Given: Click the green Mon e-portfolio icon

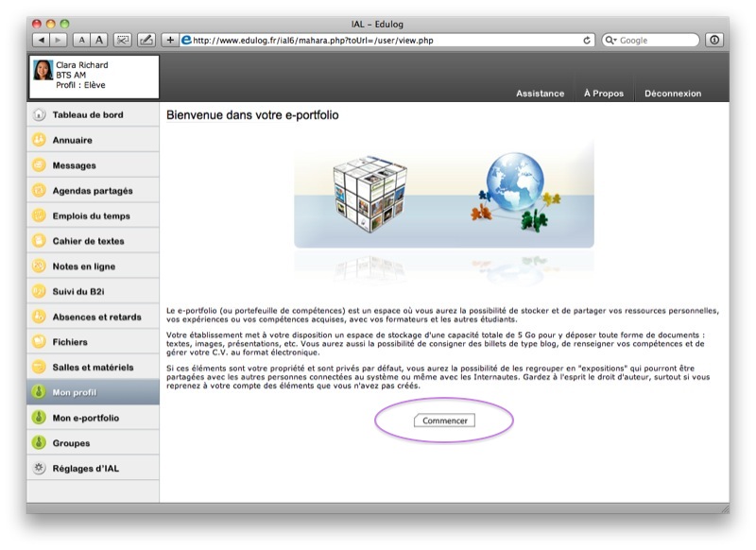Looking at the screenshot, I should click(39, 418).
